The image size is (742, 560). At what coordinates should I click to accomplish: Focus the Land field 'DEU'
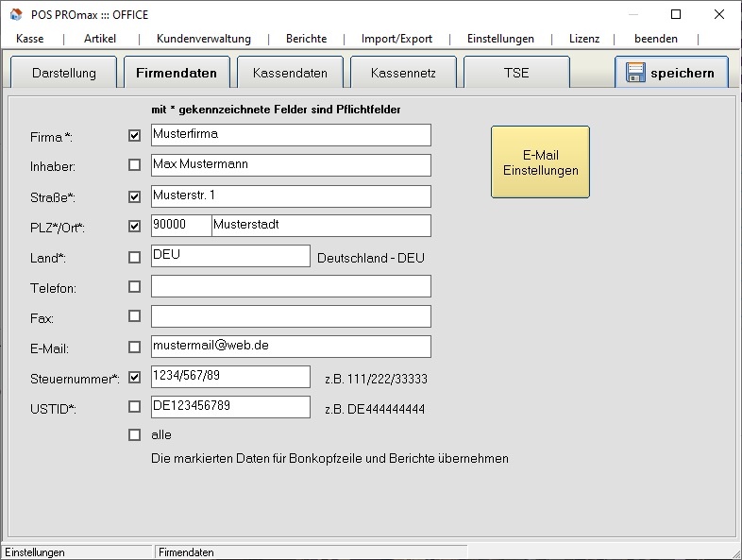click(231, 256)
